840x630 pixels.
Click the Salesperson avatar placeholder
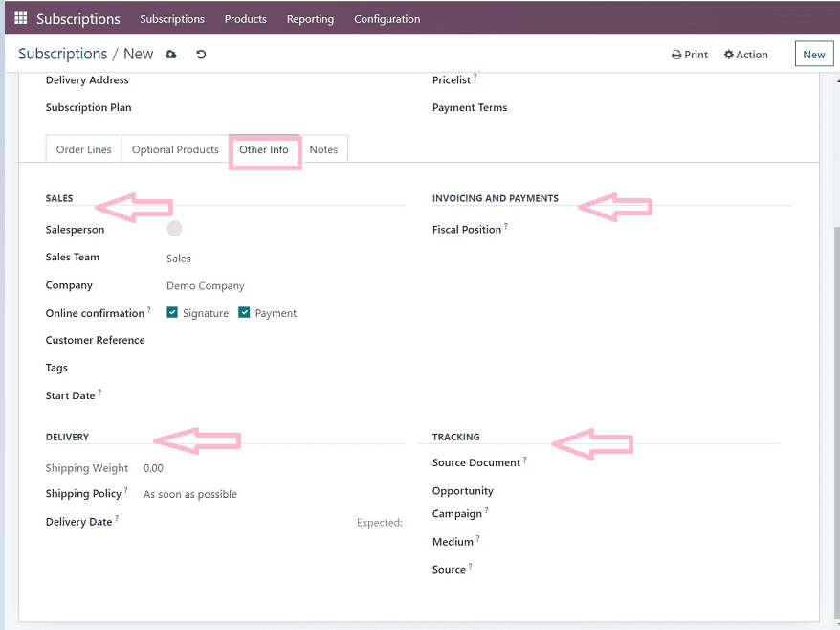click(174, 228)
